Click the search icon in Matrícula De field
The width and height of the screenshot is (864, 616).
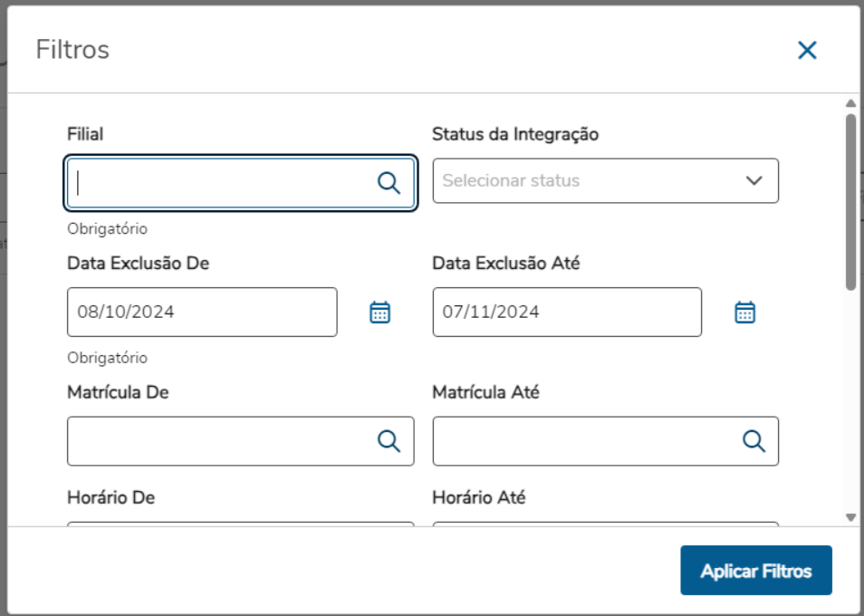389,441
